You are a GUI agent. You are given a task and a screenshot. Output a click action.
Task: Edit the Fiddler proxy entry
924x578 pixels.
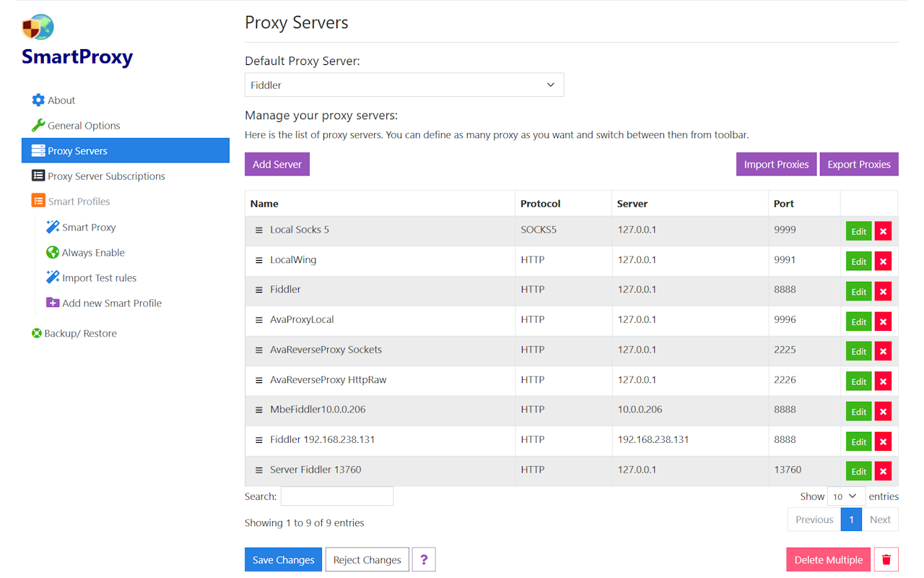click(x=858, y=290)
